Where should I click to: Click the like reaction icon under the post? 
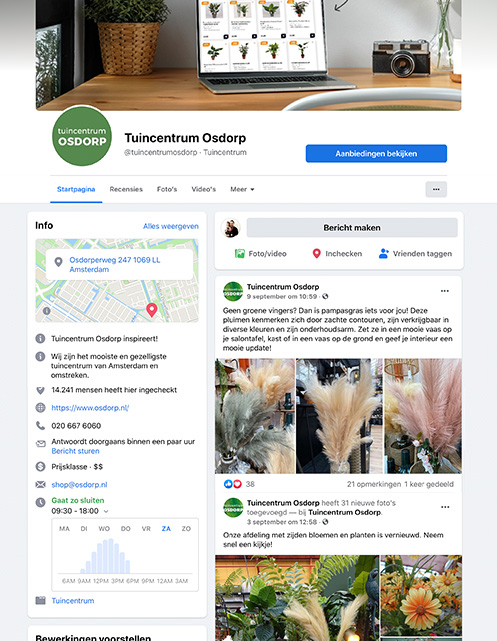pos(228,484)
